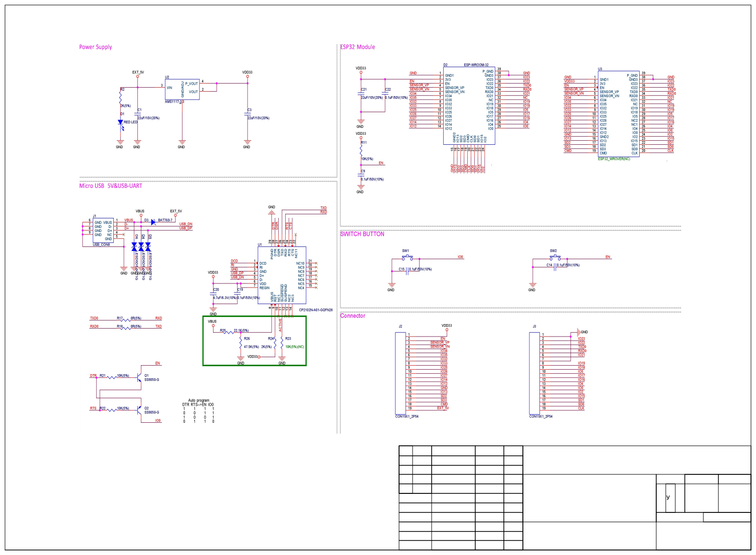Click the R21 base resistor designator
Screen dimensions: 756x555
tap(102, 375)
